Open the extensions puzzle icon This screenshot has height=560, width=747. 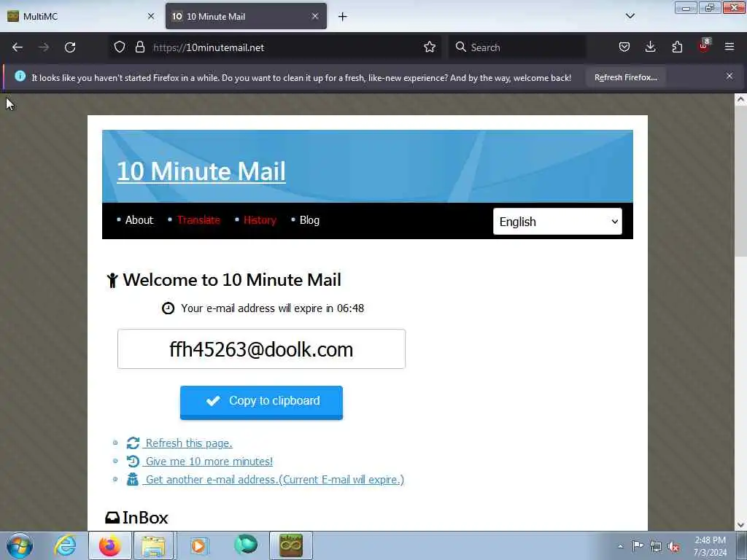[x=677, y=47]
